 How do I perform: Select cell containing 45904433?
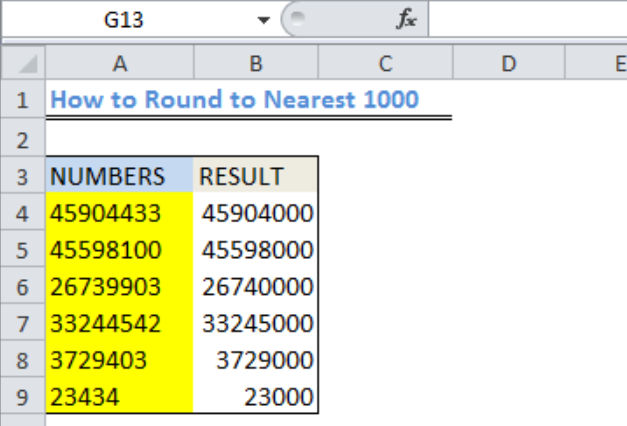(x=120, y=212)
